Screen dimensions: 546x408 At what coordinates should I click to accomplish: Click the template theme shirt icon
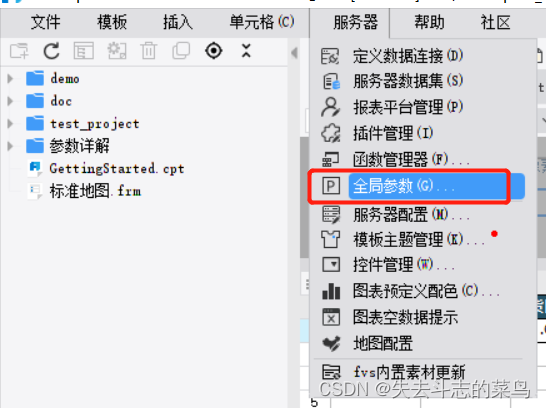pos(330,240)
